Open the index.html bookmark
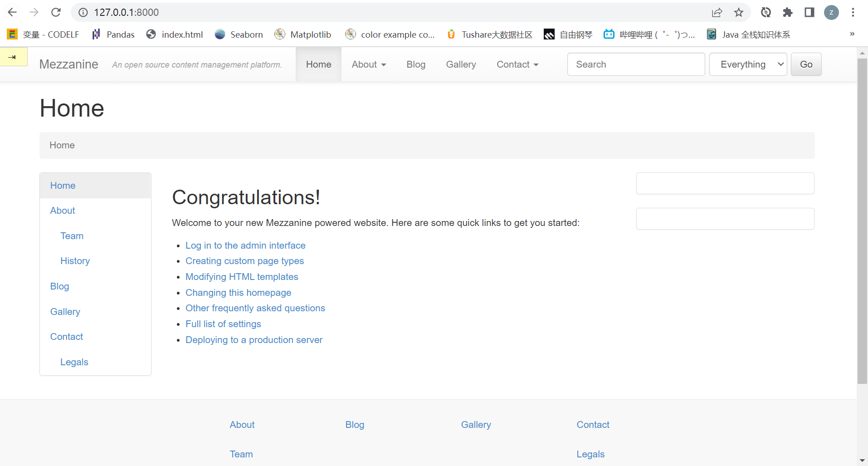 (x=175, y=34)
